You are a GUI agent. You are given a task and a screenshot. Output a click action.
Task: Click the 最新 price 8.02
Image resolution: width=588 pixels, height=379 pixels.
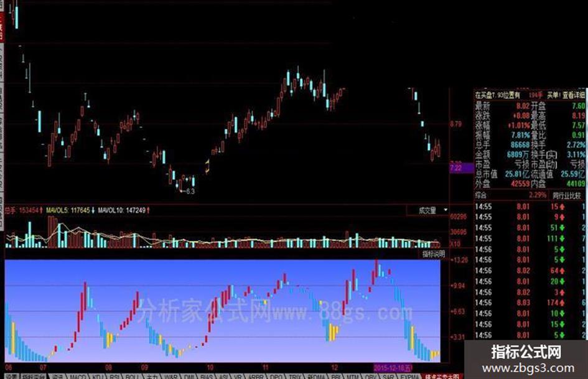pyautogui.click(x=523, y=106)
